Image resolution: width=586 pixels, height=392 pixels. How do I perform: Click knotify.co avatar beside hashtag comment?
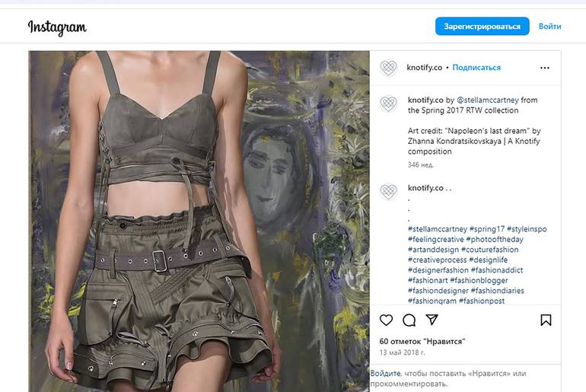[x=388, y=191]
